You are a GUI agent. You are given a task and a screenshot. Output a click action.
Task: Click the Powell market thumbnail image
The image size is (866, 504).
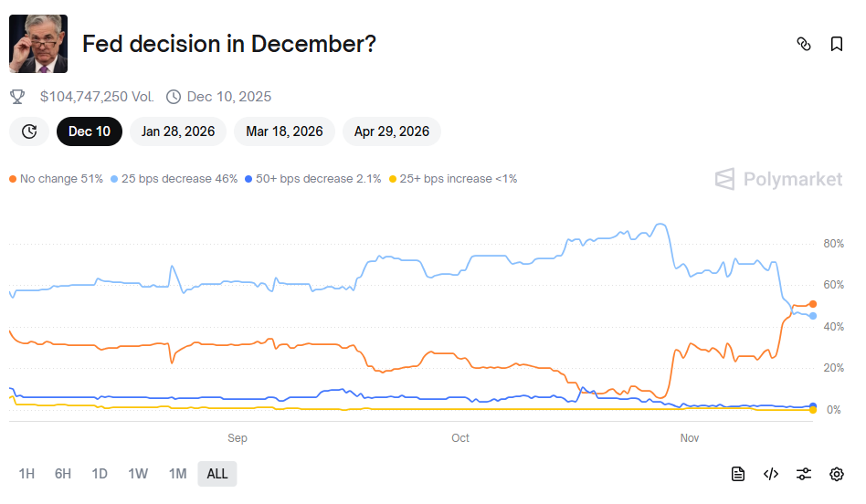click(x=38, y=44)
